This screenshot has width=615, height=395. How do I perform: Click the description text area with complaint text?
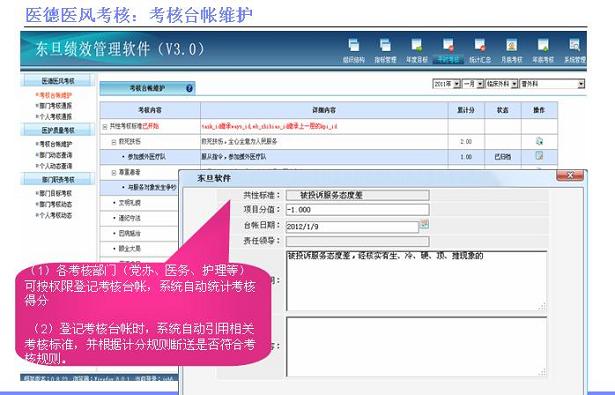point(417,280)
